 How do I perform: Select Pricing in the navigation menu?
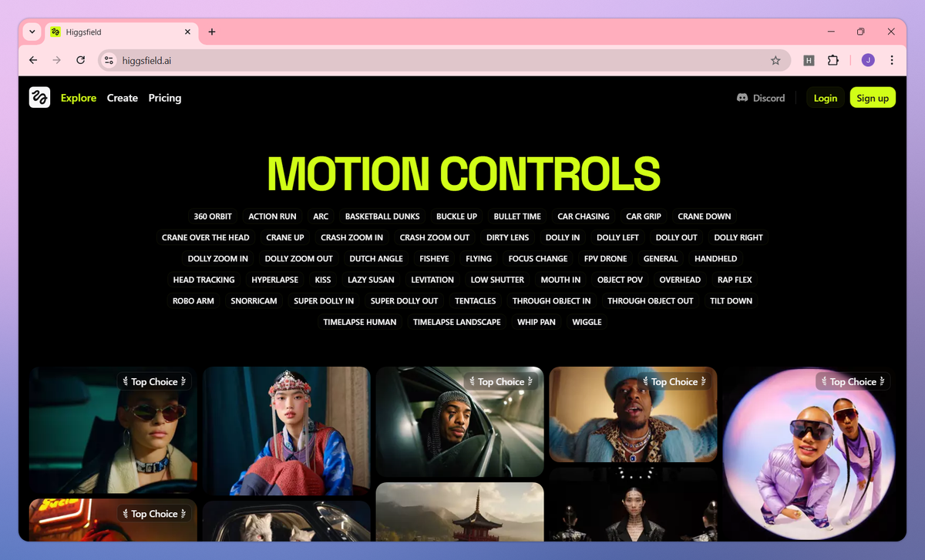pos(164,98)
